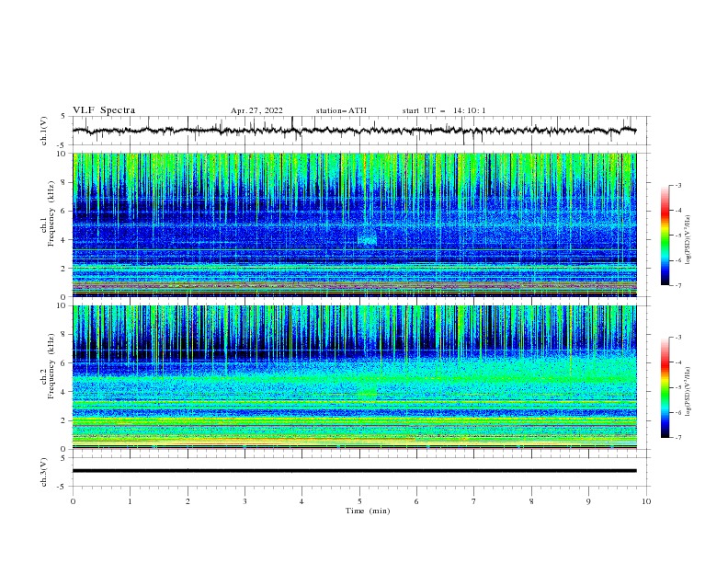This screenshot has width=728, height=563.
Task: Click the log(PSD) label beside ch.1 color bar
Action: click(x=688, y=240)
